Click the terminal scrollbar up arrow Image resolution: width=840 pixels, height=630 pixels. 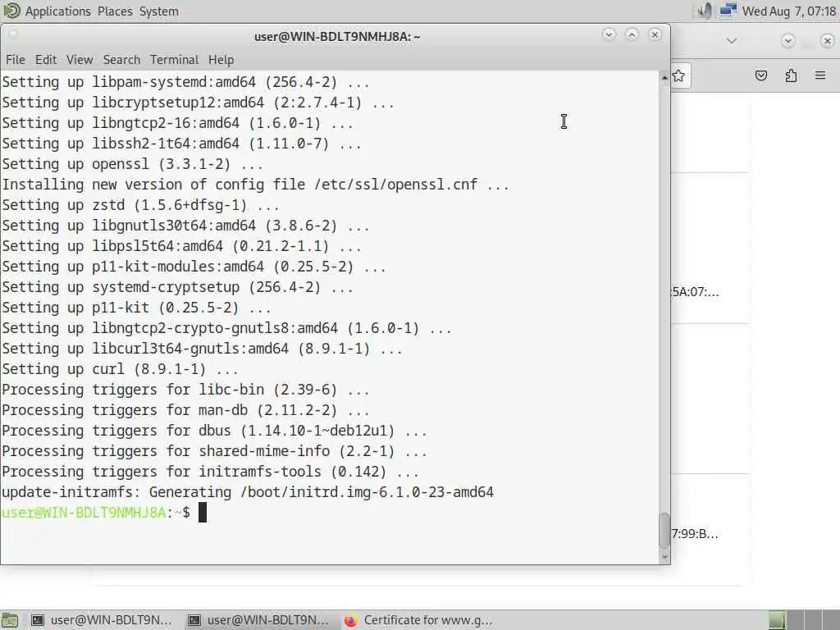click(664, 78)
